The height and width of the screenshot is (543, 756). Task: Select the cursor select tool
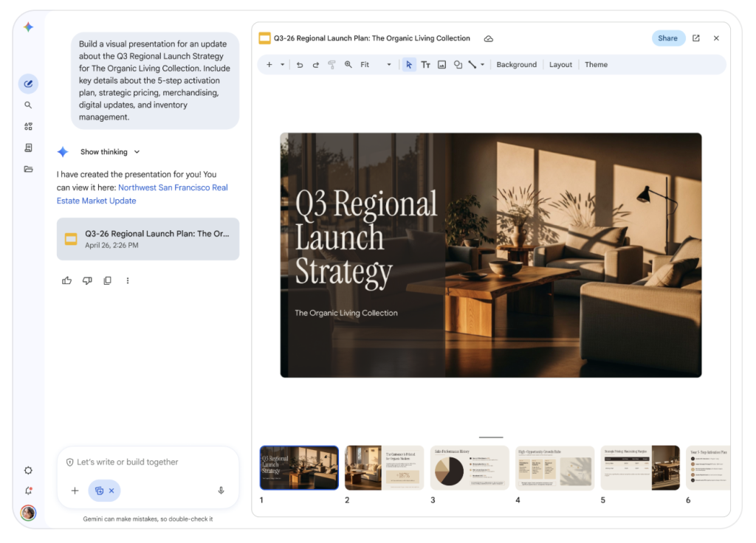409,65
